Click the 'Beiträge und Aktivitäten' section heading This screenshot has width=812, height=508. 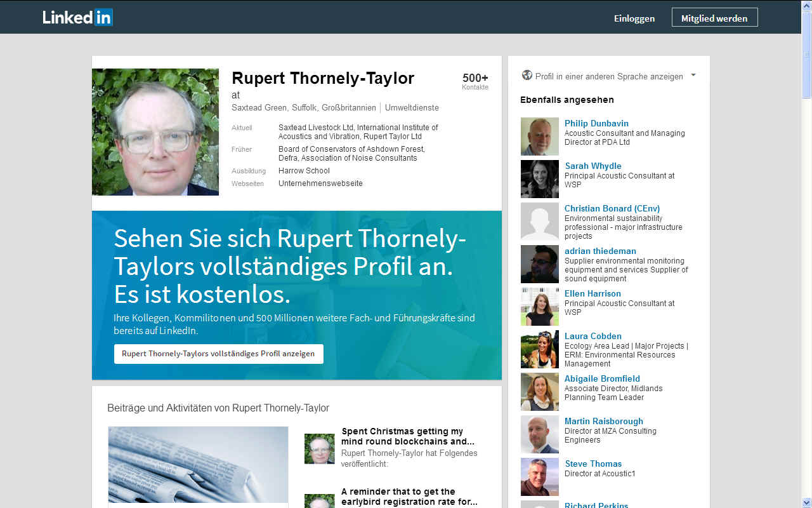click(218, 408)
